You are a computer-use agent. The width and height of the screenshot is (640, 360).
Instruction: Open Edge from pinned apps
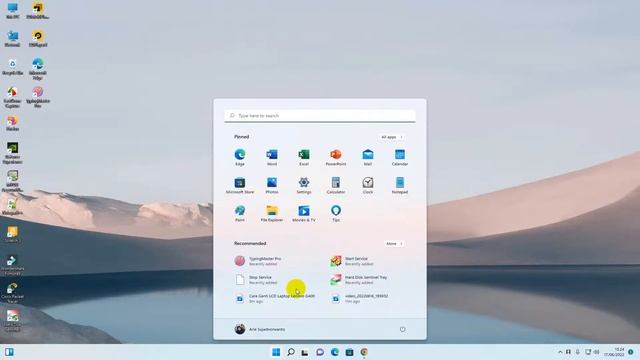(240, 157)
